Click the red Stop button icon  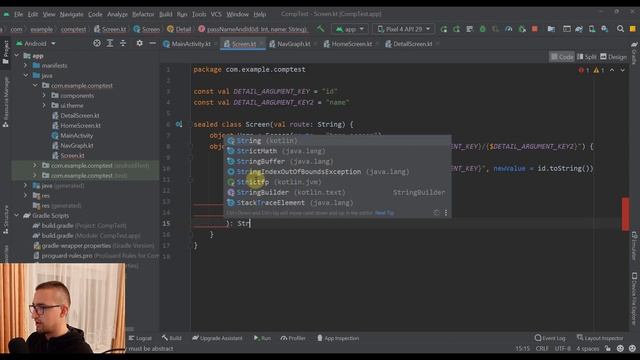[535, 29]
